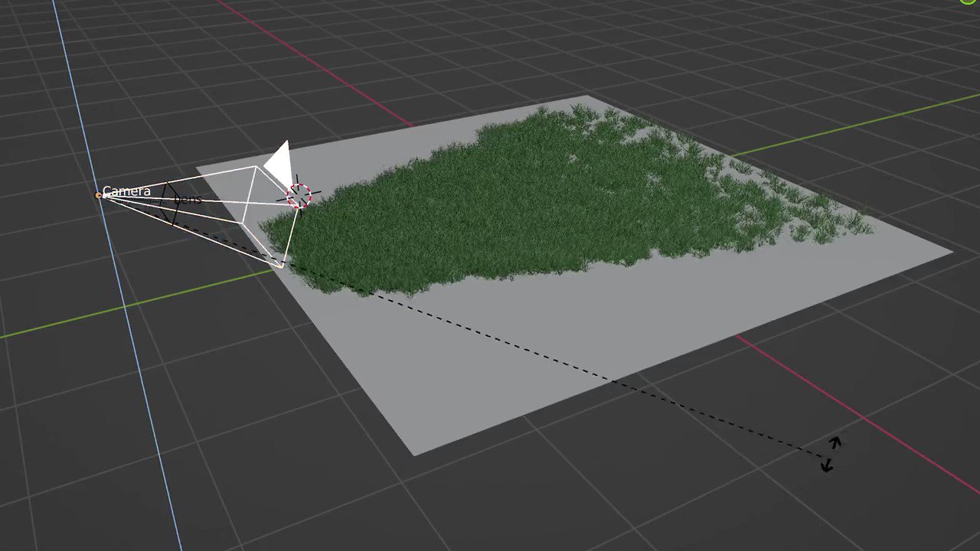Click the upward arrow of the empty gizmo
This screenshot has width=980, height=551.
tap(835, 443)
